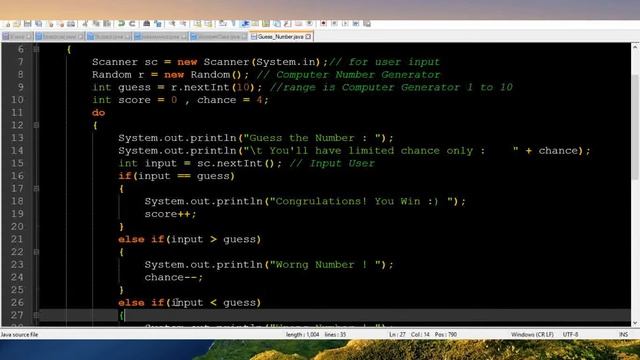
Task: Cut selection with the scissors icon
Action: [84, 24]
